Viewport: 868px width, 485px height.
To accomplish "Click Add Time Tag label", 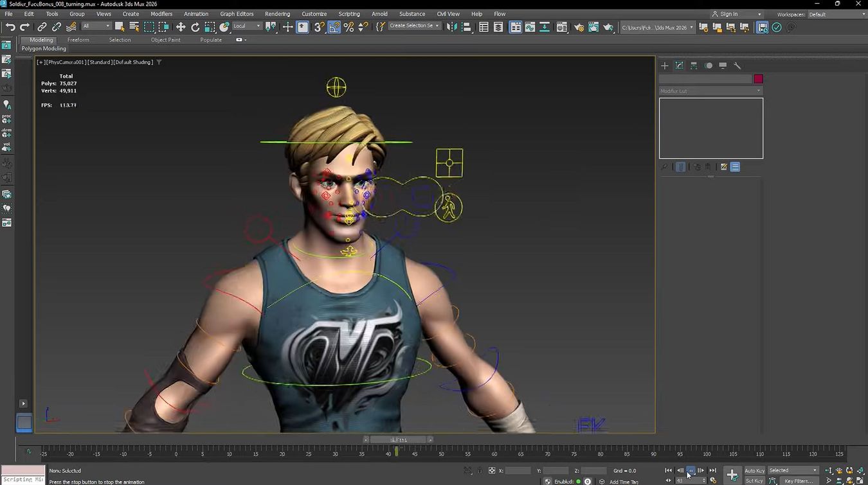I will tap(624, 482).
